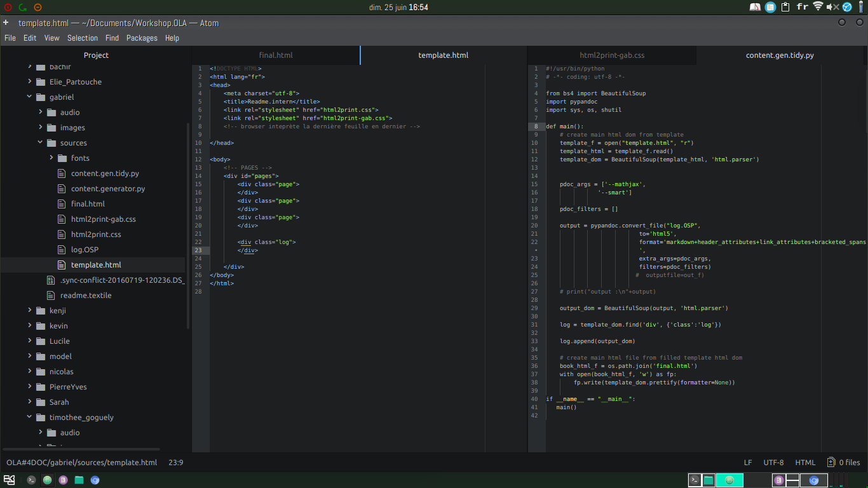868x488 pixels.
Task: Switch to the final.html tab
Action: [x=276, y=55]
